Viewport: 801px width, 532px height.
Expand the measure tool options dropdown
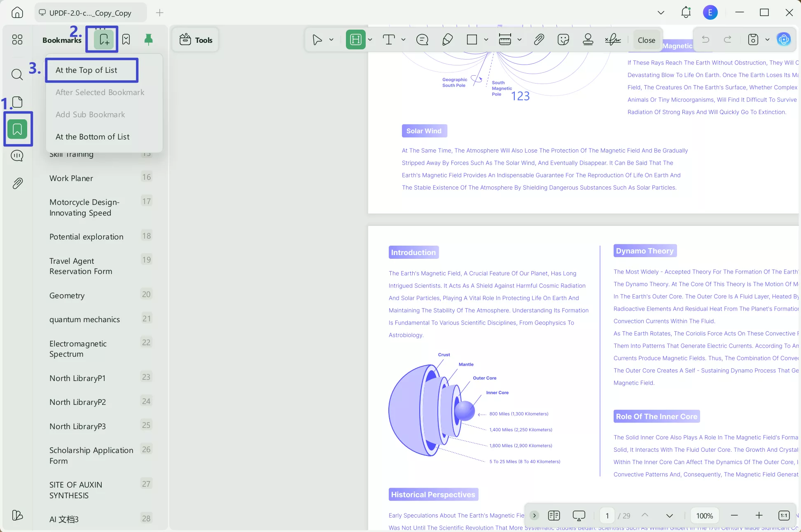tap(520, 39)
